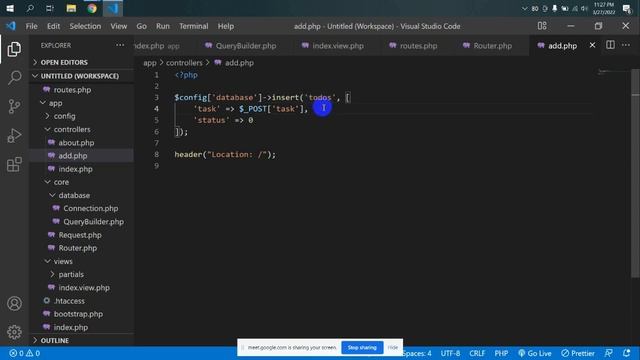This screenshot has height=360, width=640.
Task: Open editor more actions ellipsis
Action: pyautogui.click(x=626, y=45)
